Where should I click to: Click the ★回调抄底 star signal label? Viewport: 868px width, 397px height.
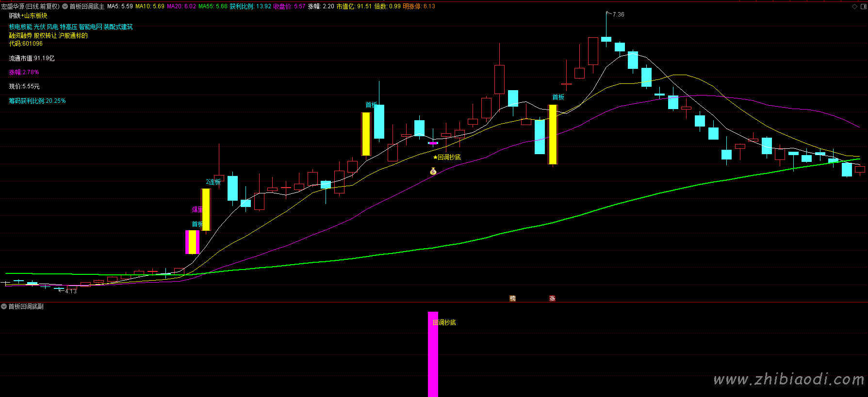pyautogui.click(x=447, y=157)
